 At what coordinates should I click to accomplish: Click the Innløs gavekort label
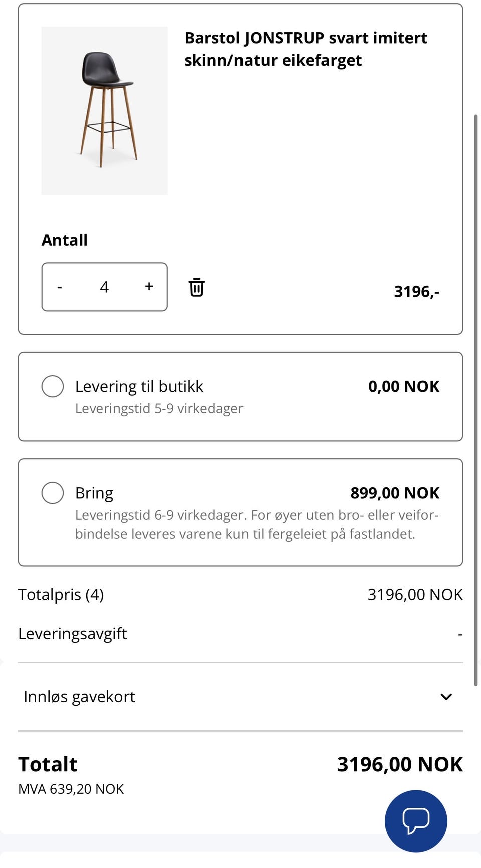point(79,697)
